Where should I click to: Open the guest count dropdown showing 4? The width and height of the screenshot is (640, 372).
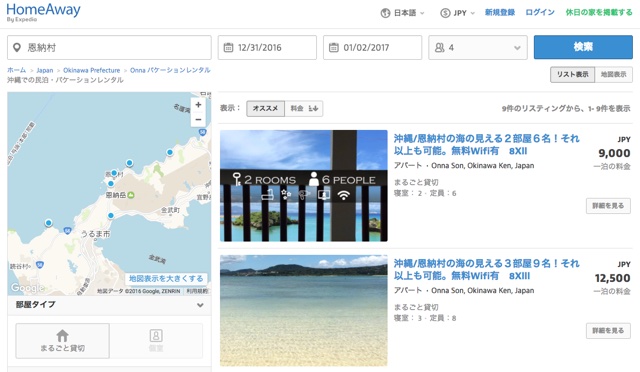(x=478, y=47)
